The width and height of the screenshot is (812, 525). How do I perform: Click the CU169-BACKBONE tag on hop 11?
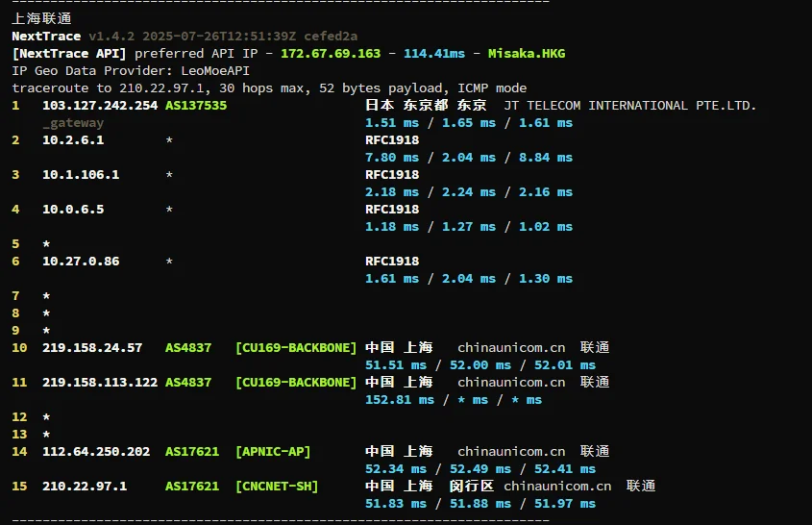point(296,382)
